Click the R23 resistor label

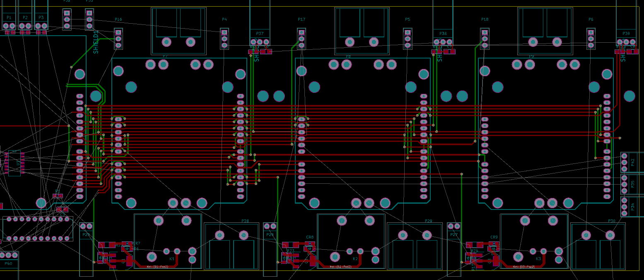pos(291,251)
